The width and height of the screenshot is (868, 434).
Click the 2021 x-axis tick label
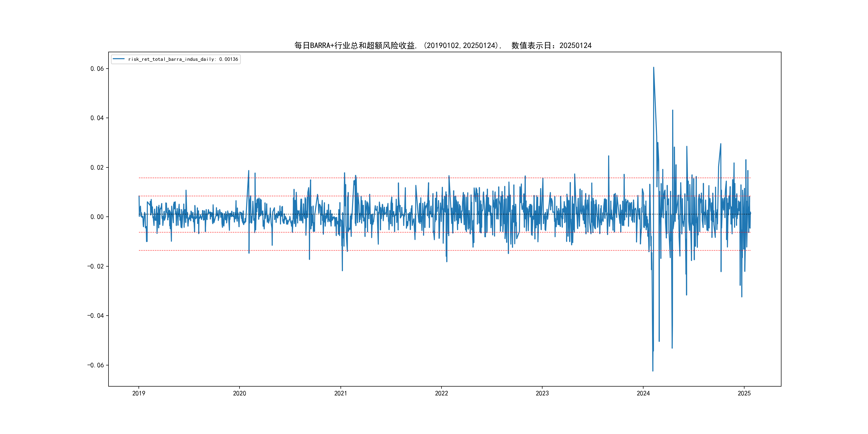coord(340,393)
